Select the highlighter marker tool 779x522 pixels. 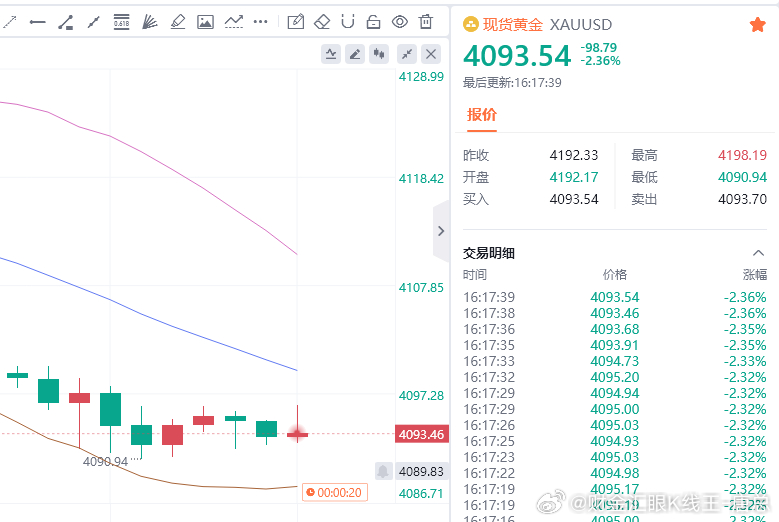coord(177,22)
